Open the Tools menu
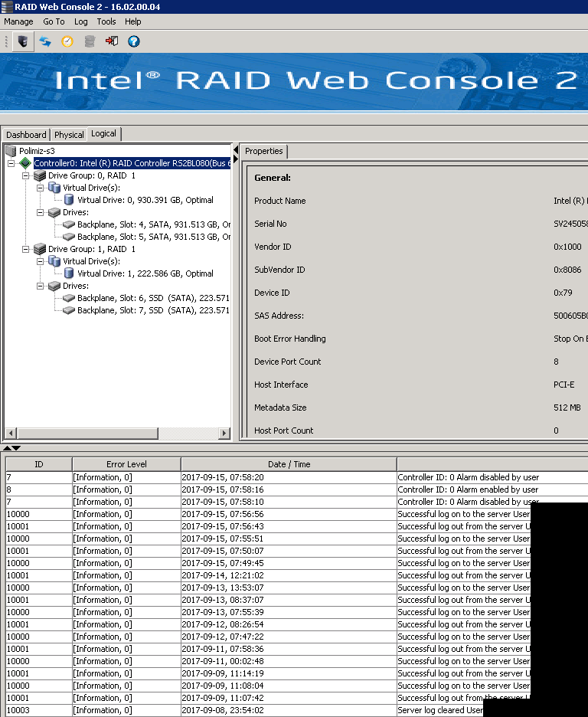 click(x=106, y=21)
